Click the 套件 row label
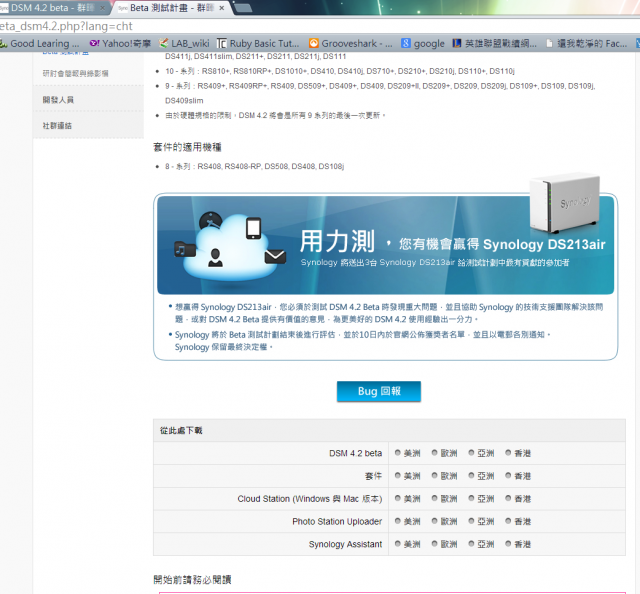Image resolution: width=640 pixels, height=594 pixels. point(373,476)
